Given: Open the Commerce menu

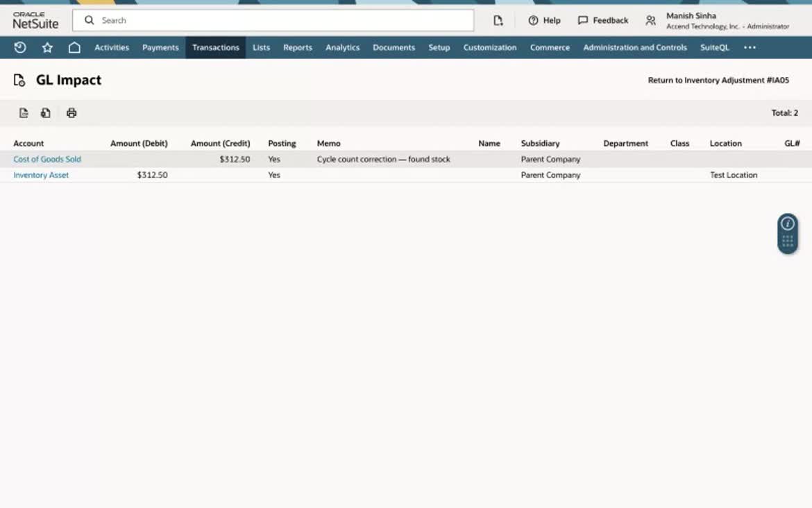Looking at the screenshot, I should pos(550,48).
